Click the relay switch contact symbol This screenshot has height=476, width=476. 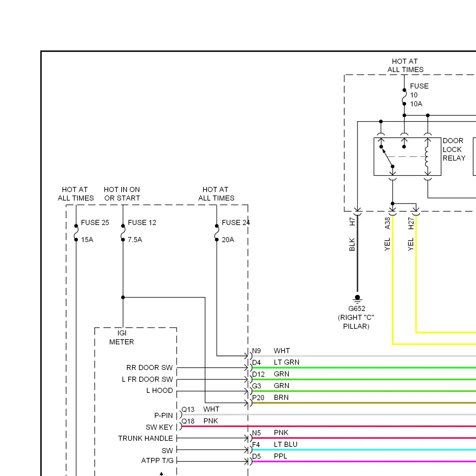(387, 156)
